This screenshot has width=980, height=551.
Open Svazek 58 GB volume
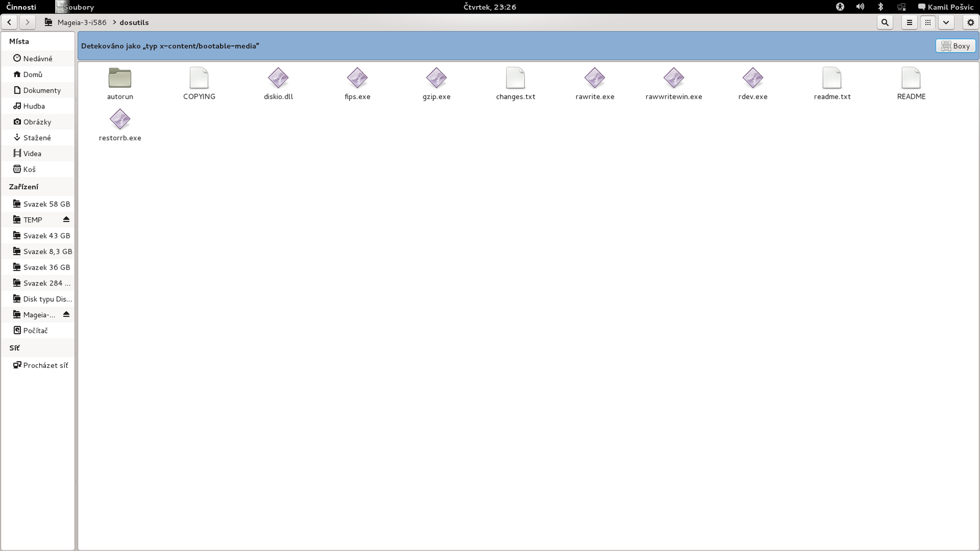(x=38, y=204)
